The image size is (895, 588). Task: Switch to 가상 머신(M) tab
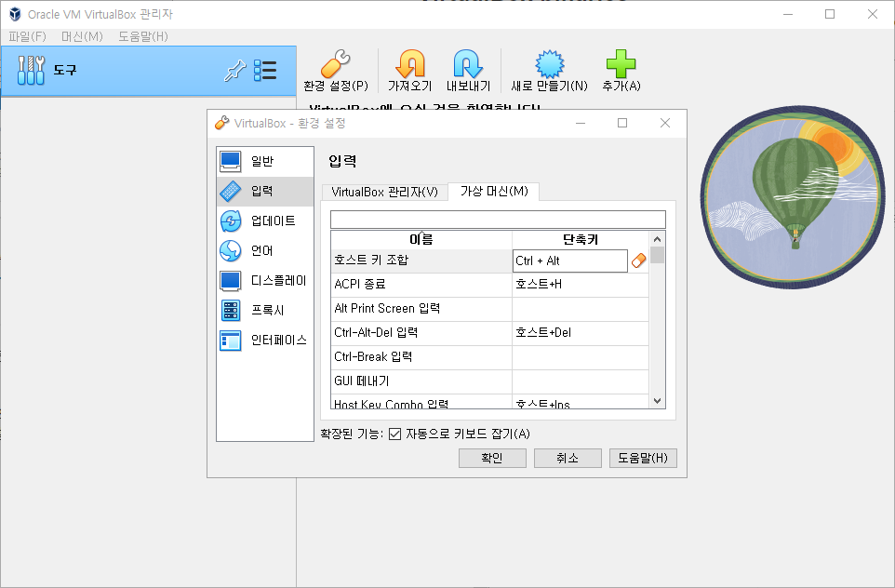pos(494,192)
